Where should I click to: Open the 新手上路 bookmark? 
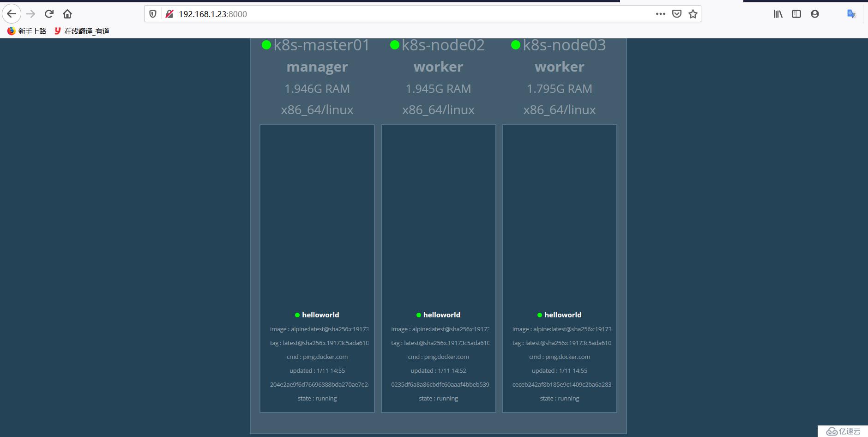point(27,31)
